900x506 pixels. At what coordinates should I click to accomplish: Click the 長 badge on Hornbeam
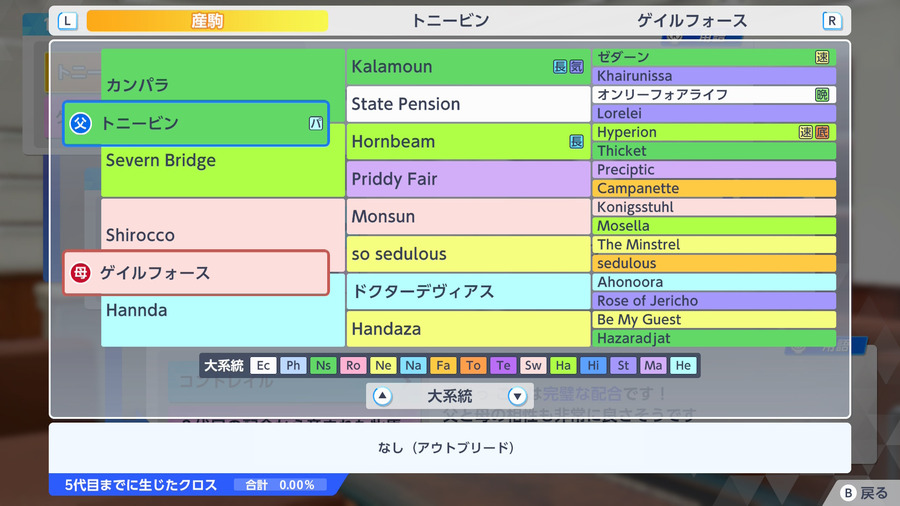(576, 142)
